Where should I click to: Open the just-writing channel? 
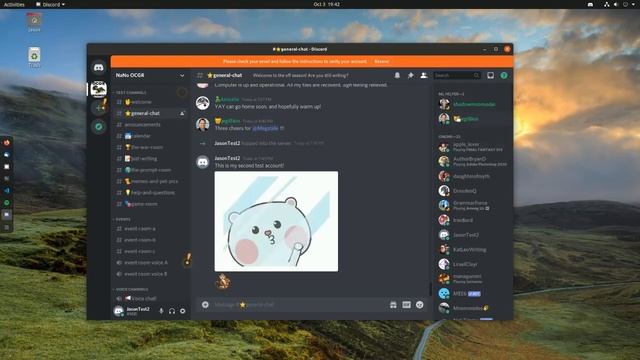tap(150, 158)
